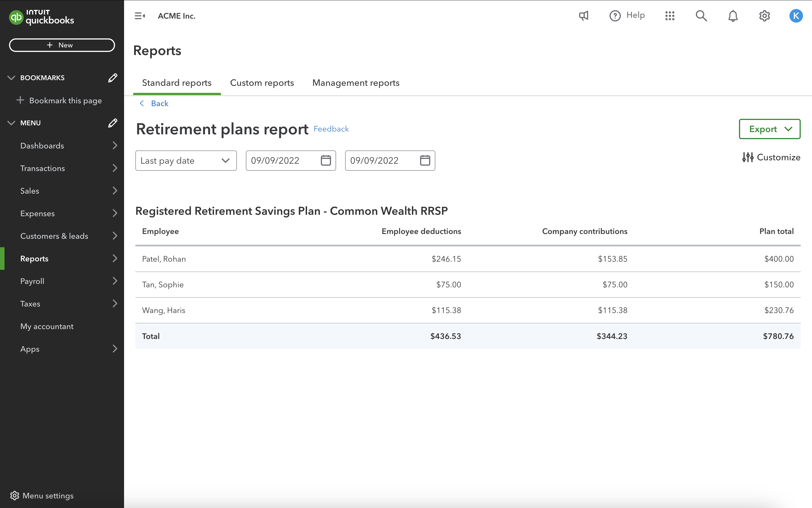Expand the Apps submenu arrow
The image size is (812, 508).
point(115,349)
